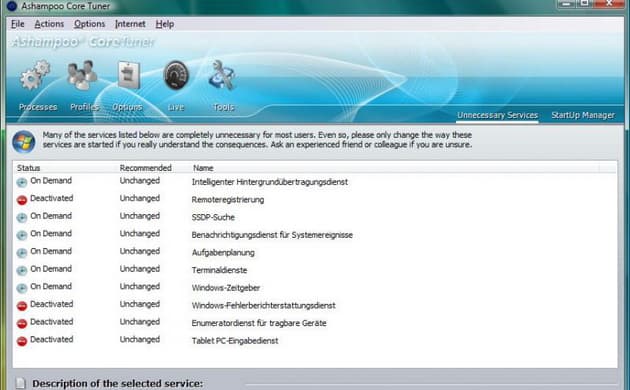Image resolution: width=630 pixels, height=390 pixels.
Task: Select Benachrichtigungsdienst für Systemereignisse name
Action: click(x=272, y=235)
